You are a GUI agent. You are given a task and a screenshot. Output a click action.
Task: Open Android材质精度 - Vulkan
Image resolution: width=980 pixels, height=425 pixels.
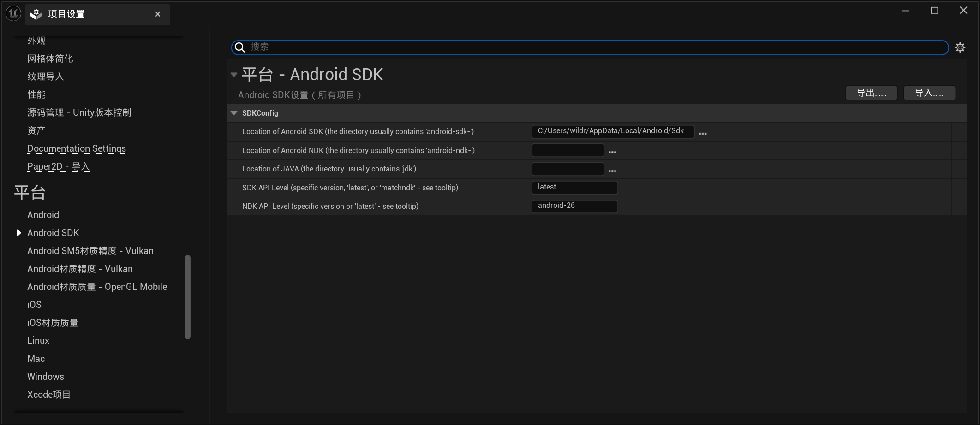(80, 269)
